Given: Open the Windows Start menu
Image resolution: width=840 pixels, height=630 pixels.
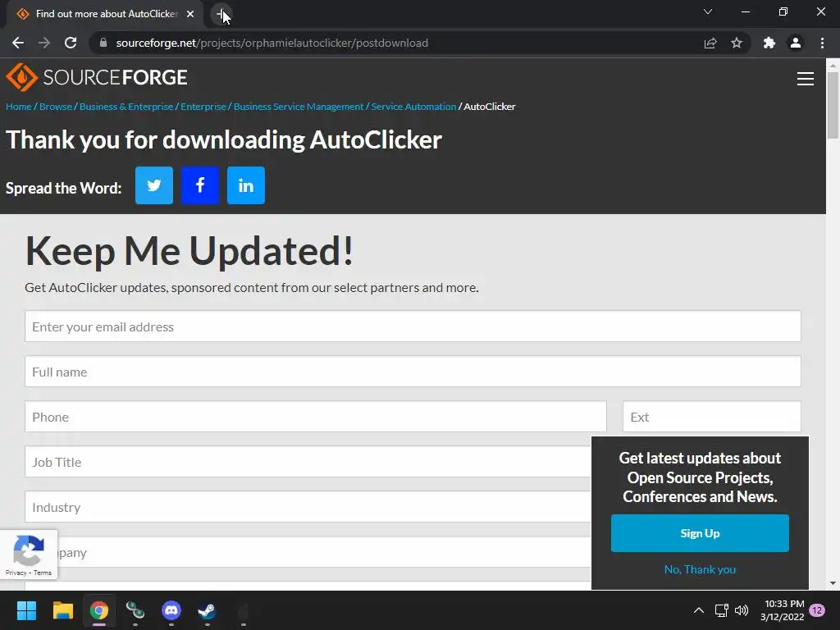Looking at the screenshot, I should click(26, 610).
